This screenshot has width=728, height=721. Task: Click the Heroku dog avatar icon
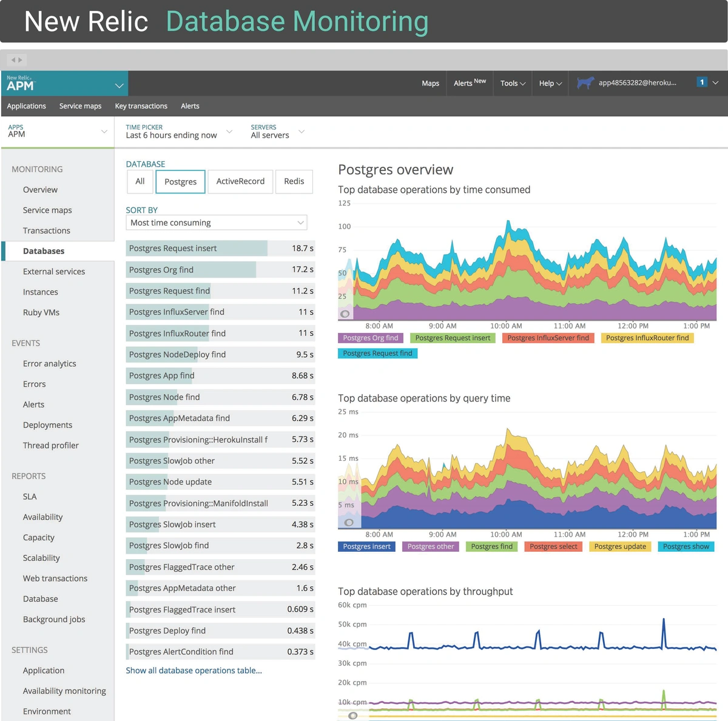pos(585,83)
